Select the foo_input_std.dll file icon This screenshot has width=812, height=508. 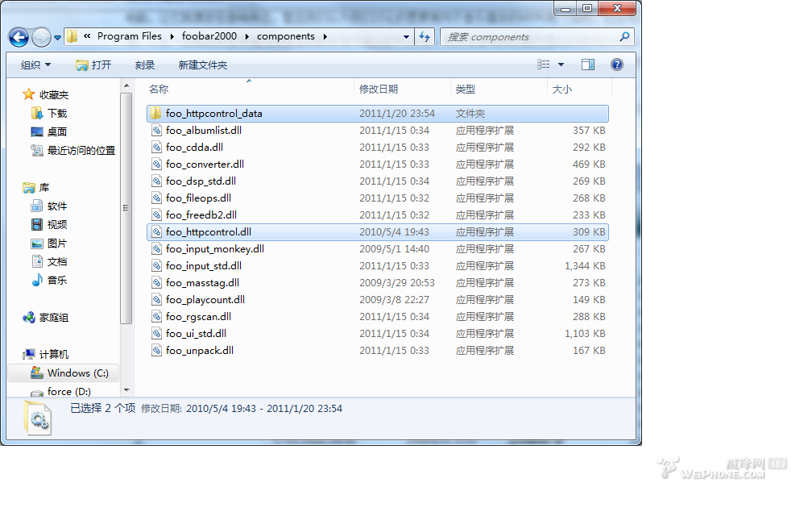click(156, 266)
